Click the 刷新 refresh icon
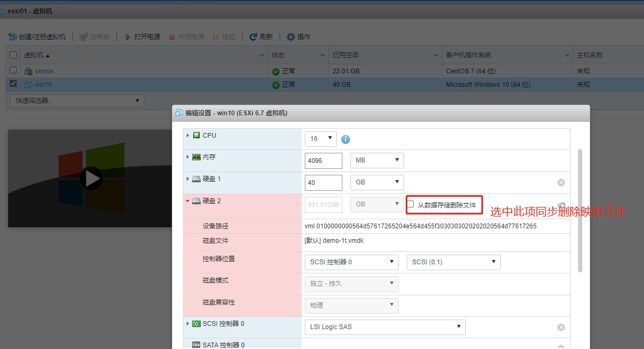Image resolution: width=644 pixels, height=349 pixels. click(x=252, y=36)
